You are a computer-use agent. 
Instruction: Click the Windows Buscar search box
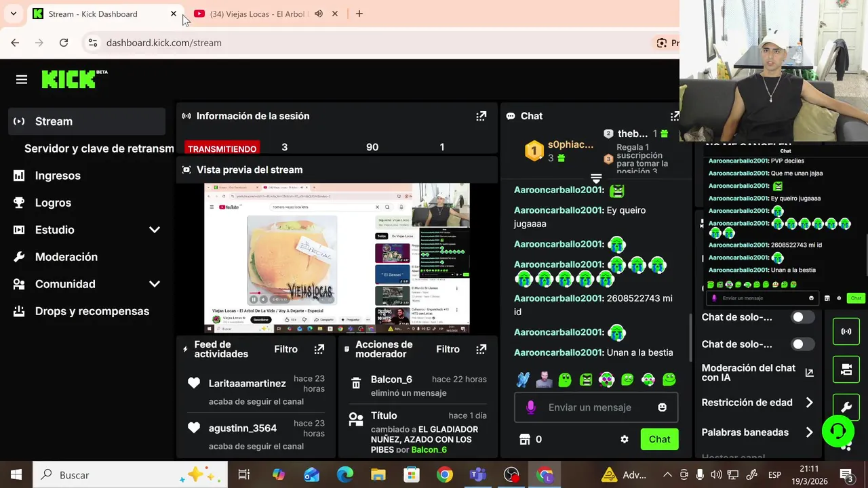click(x=129, y=474)
